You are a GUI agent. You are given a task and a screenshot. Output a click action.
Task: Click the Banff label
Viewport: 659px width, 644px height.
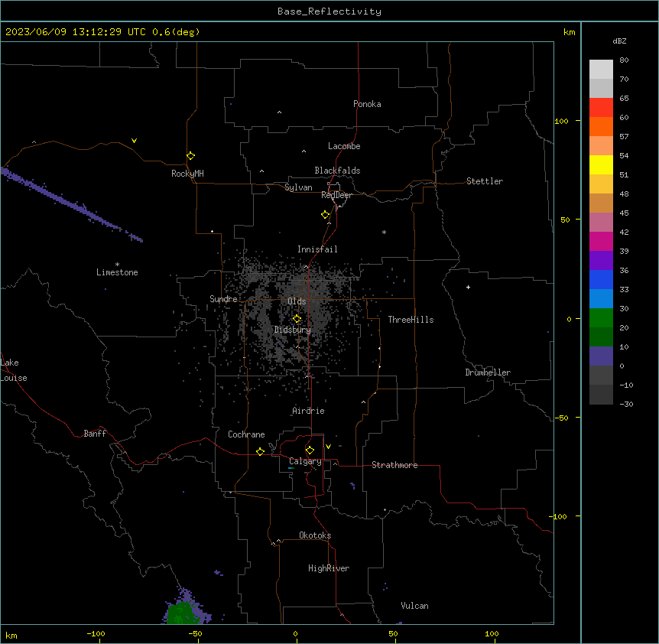pos(95,434)
